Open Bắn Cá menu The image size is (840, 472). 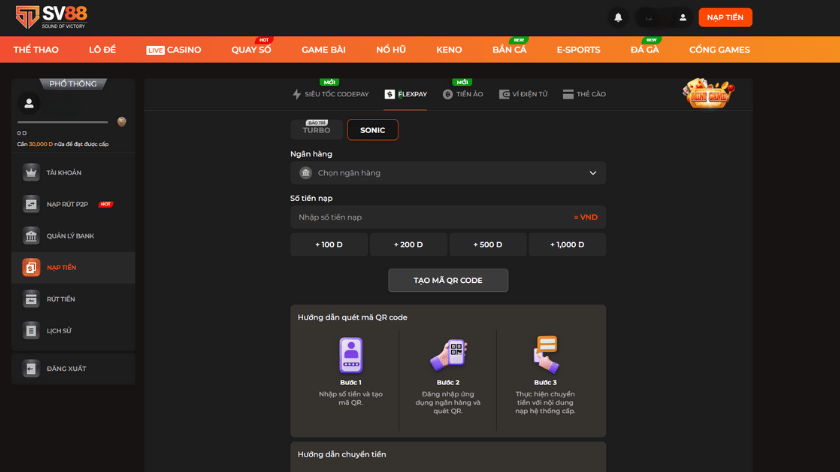click(509, 50)
